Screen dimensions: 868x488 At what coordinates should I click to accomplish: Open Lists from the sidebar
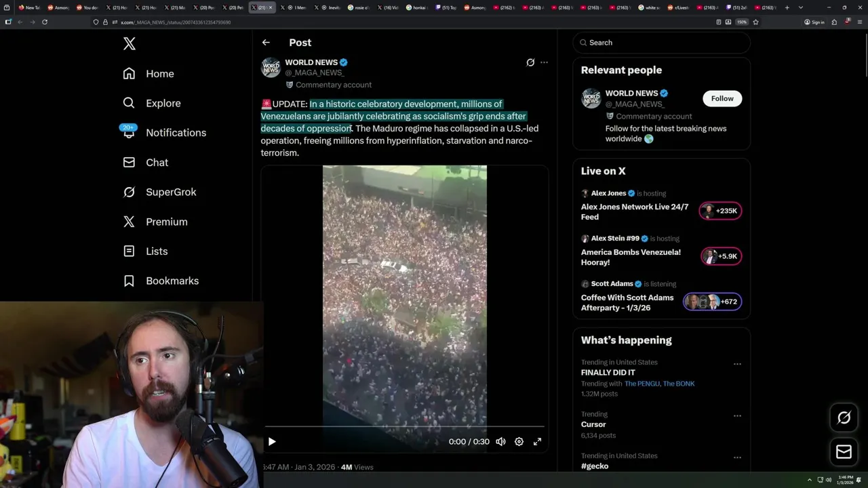point(145,251)
